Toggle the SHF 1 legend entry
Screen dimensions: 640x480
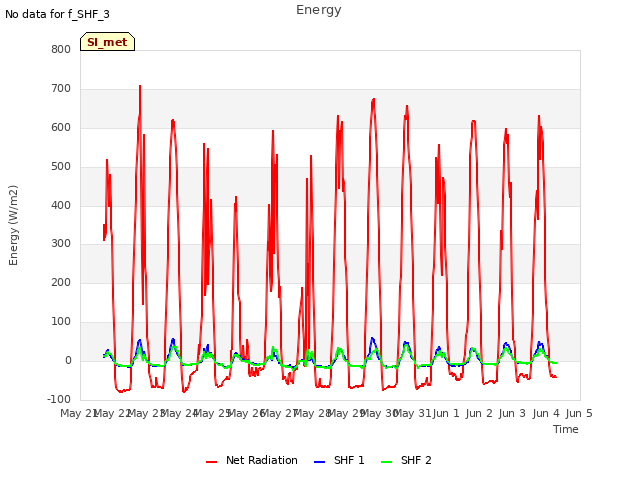(x=339, y=460)
